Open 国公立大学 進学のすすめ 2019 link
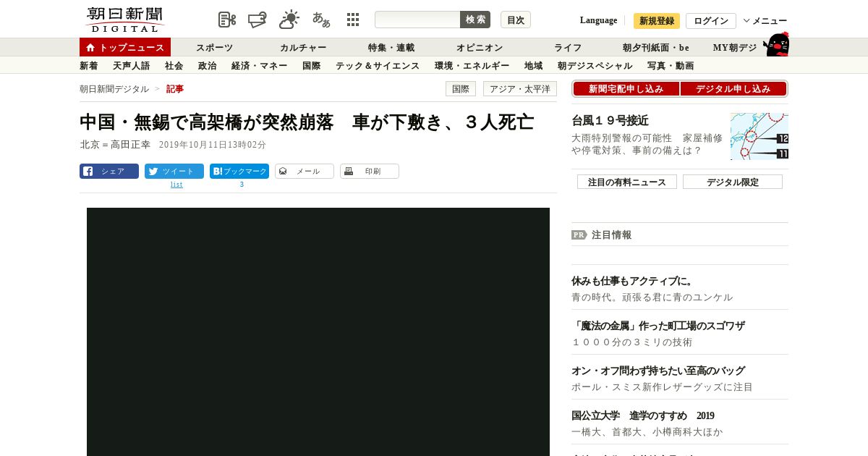The image size is (868, 456). pos(643,415)
